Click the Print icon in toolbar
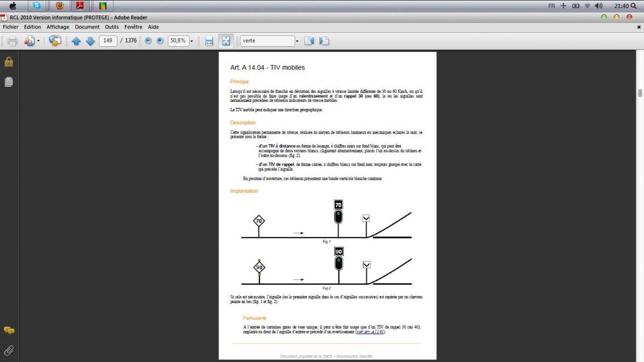 click(12, 41)
